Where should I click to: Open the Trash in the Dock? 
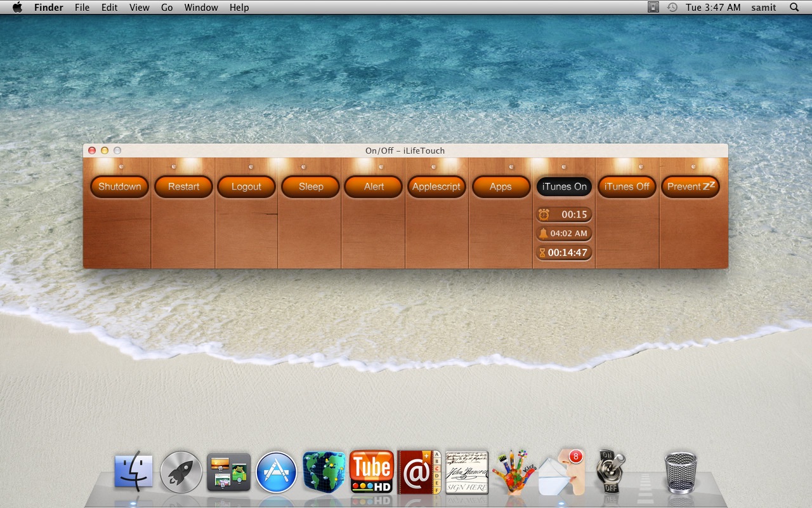[x=681, y=472]
